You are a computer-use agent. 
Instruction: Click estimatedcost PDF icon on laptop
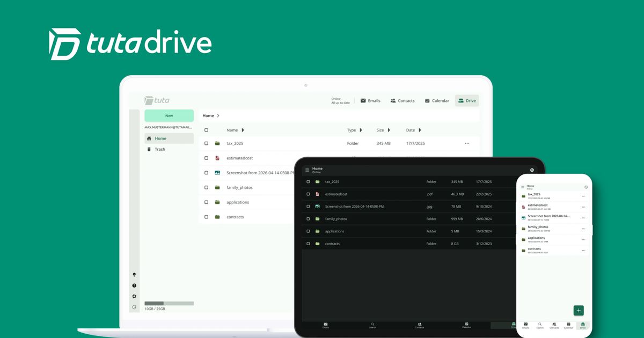coord(217,158)
